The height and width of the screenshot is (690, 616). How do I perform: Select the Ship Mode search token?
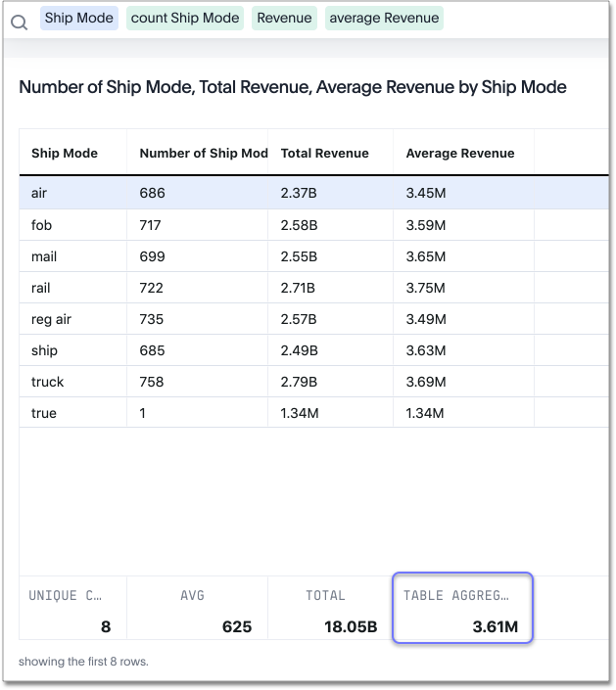(x=78, y=19)
